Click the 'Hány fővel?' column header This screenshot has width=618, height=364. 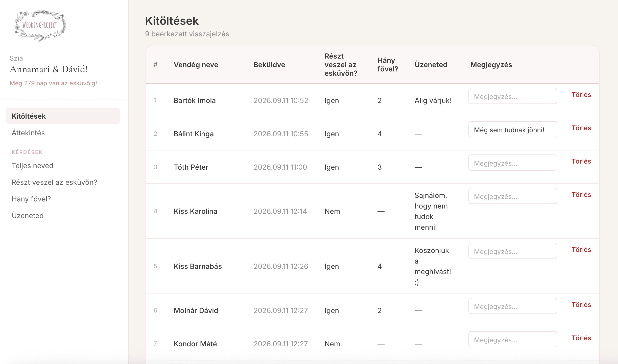388,65
